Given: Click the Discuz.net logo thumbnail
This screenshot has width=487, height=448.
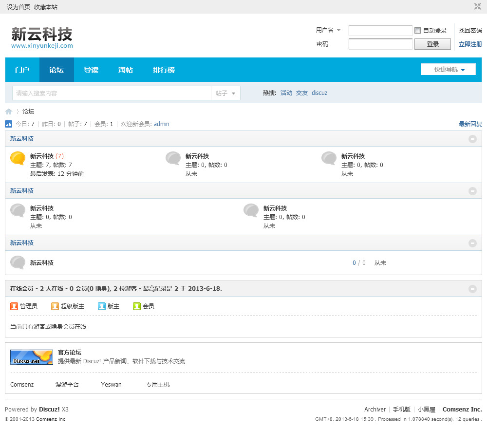Looking at the screenshot, I should point(32,357).
